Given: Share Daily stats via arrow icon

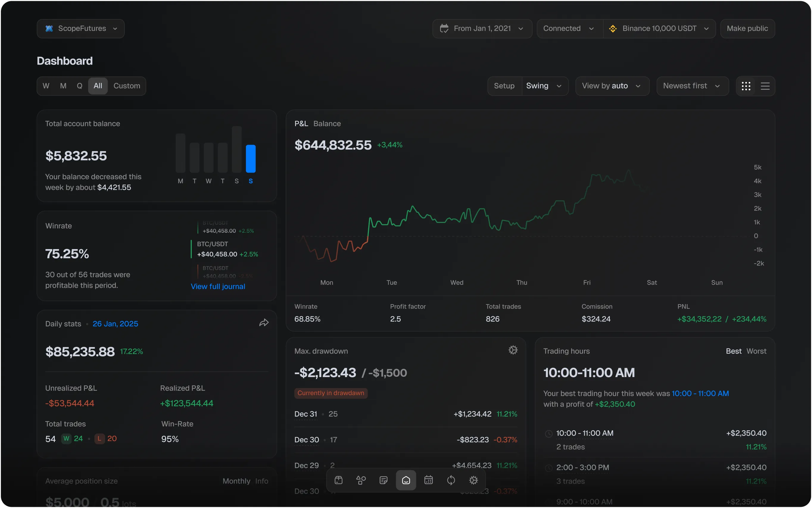Looking at the screenshot, I should [264, 323].
